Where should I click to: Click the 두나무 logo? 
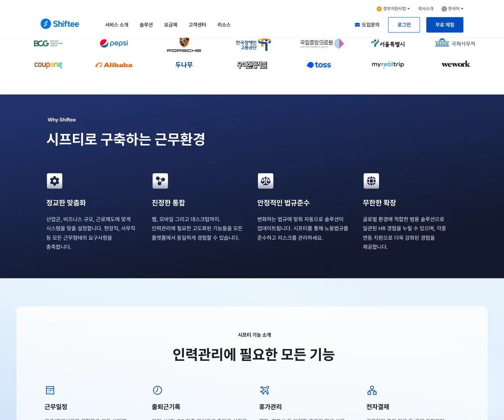point(184,65)
